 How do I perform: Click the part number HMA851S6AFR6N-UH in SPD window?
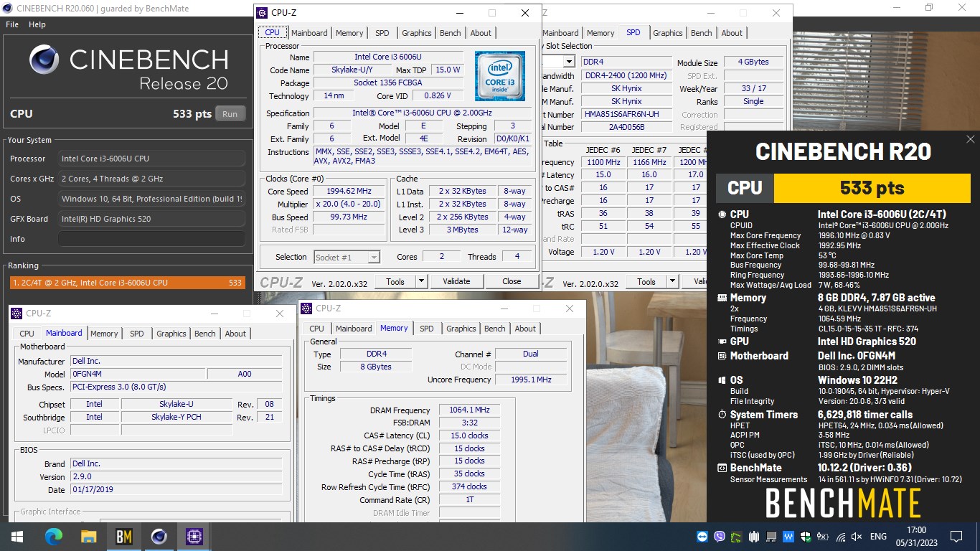pyautogui.click(x=626, y=114)
